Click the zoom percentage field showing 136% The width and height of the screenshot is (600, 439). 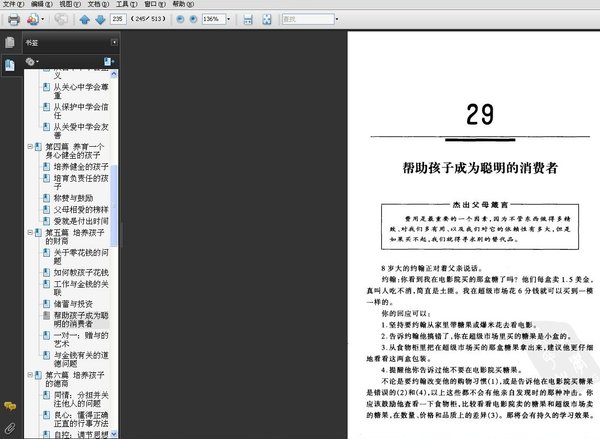click(214, 19)
